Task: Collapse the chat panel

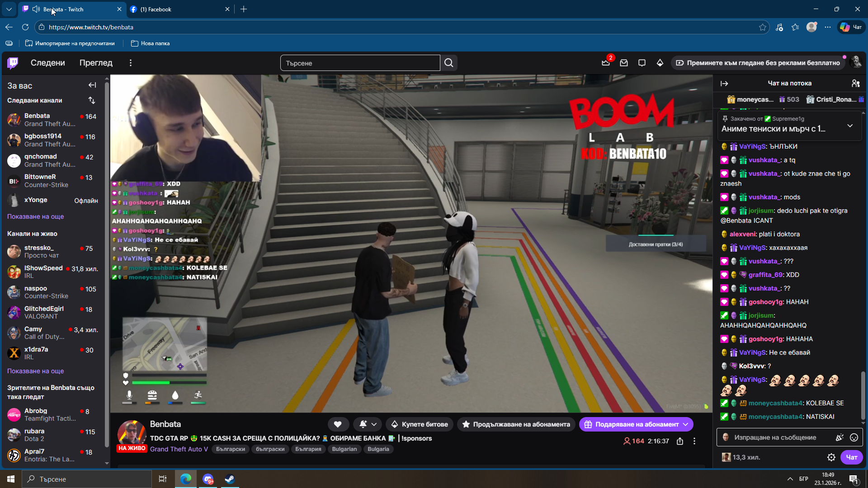Action: click(x=724, y=83)
